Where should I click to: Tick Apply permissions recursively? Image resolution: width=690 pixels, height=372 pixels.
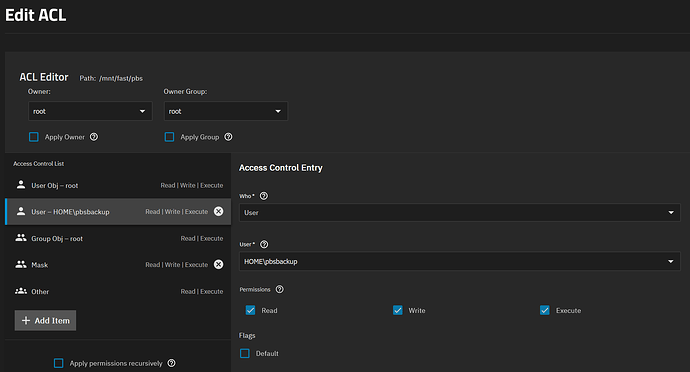(59, 363)
